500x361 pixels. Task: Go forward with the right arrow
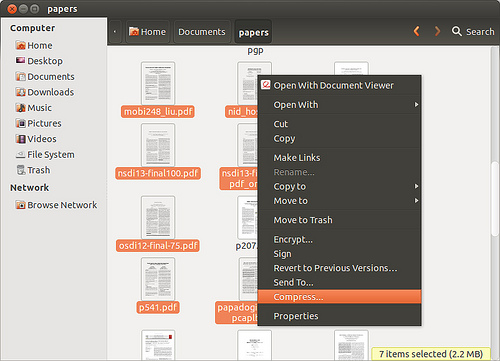tap(437, 31)
